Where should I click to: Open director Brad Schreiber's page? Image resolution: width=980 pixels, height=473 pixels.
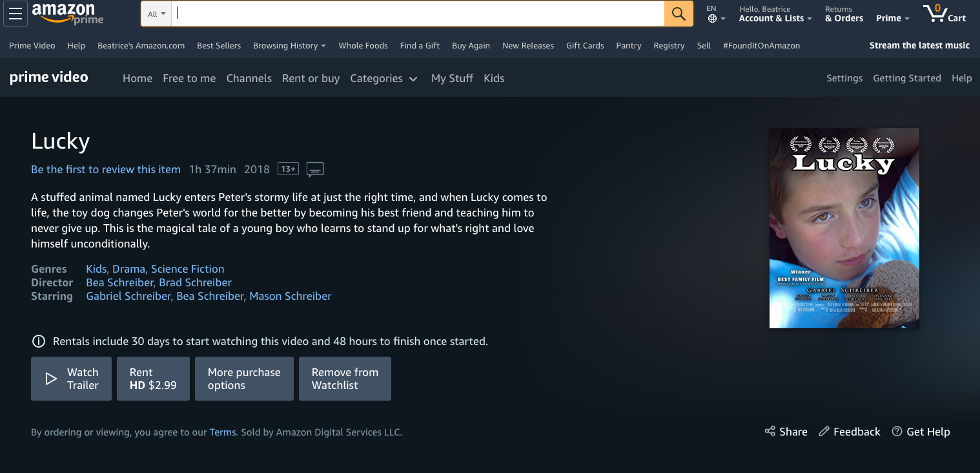click(x=196, y=282)
